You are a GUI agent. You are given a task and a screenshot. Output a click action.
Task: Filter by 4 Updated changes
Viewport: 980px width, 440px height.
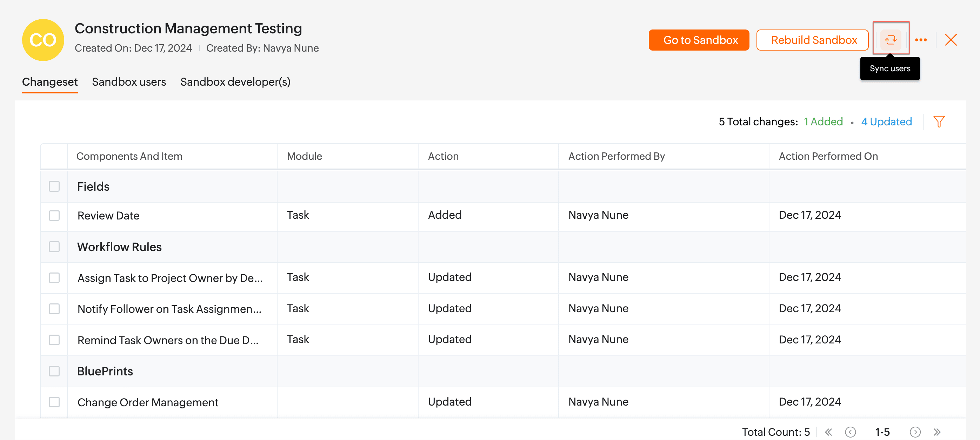[x=886, y=122]
